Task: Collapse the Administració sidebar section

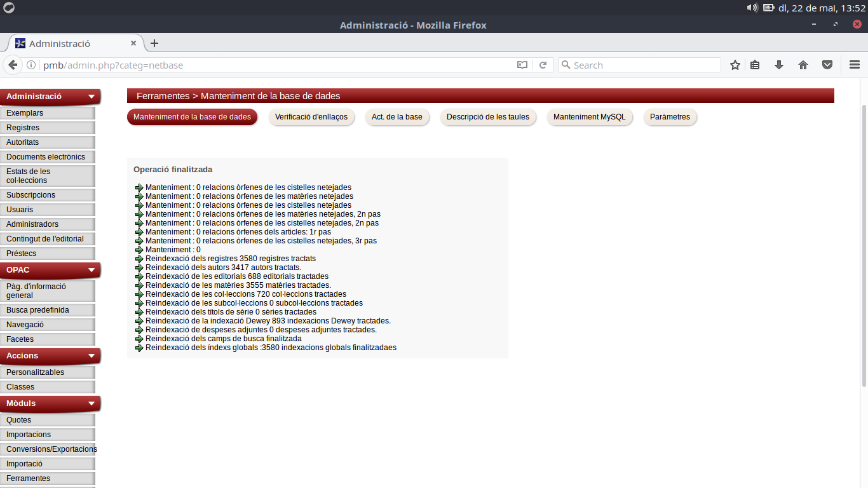Action: coord(92,97)
